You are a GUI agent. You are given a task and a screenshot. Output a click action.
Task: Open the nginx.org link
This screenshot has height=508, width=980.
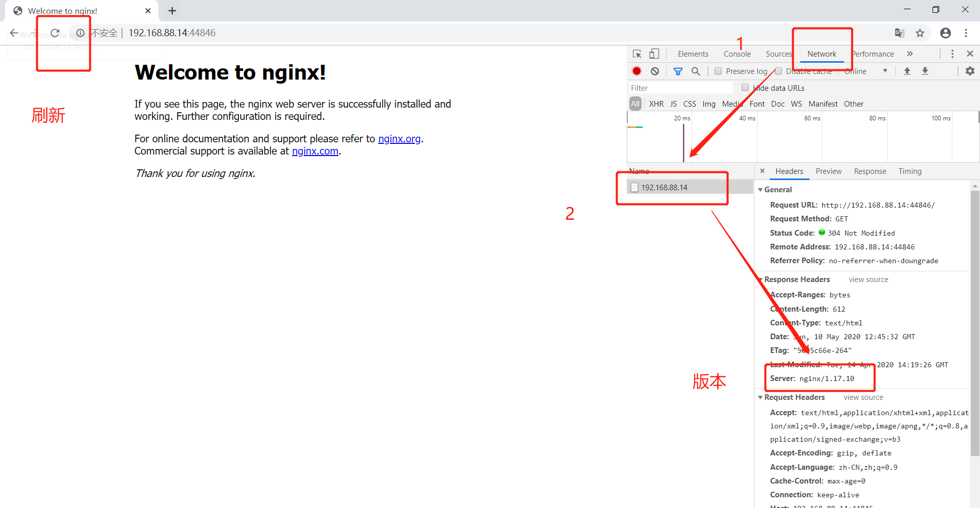pyautogui.click(x=399, y=139)
